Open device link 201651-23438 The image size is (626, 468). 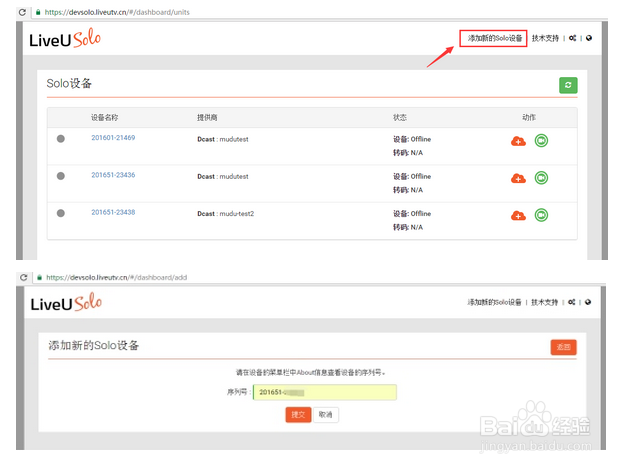click(113, 212)
